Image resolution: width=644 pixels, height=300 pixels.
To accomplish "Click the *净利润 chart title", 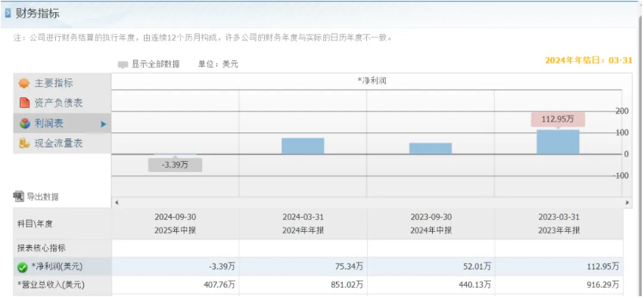I will click(372, 82).
